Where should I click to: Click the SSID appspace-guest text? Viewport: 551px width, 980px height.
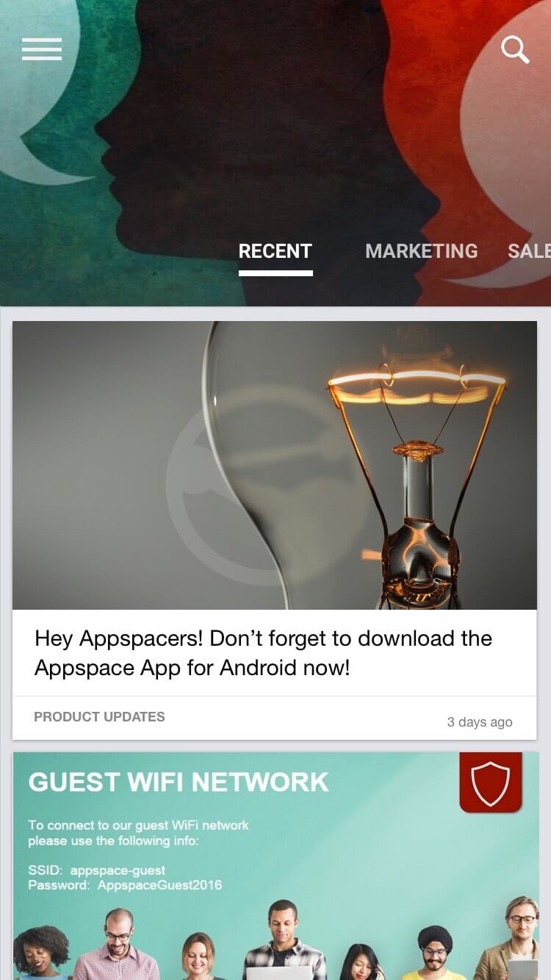(x=97, y=871)
